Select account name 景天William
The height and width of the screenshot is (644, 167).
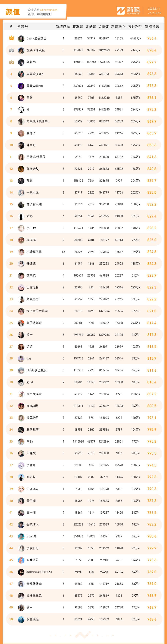tap(34, 86)
